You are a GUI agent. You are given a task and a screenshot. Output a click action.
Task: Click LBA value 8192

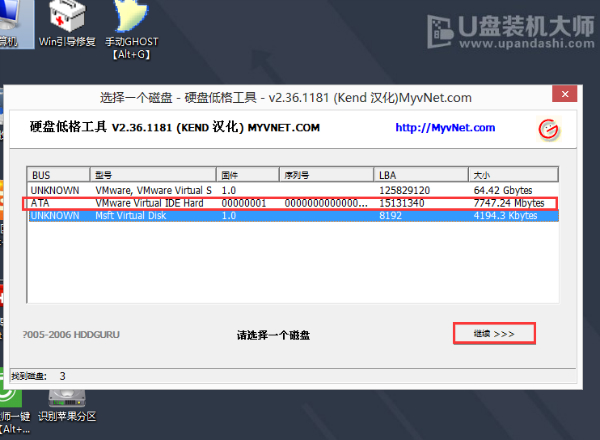click(x=390, y=215)
